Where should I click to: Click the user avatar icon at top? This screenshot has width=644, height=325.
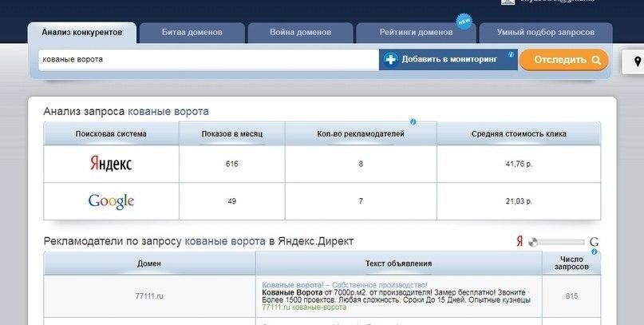coord(508,2)
